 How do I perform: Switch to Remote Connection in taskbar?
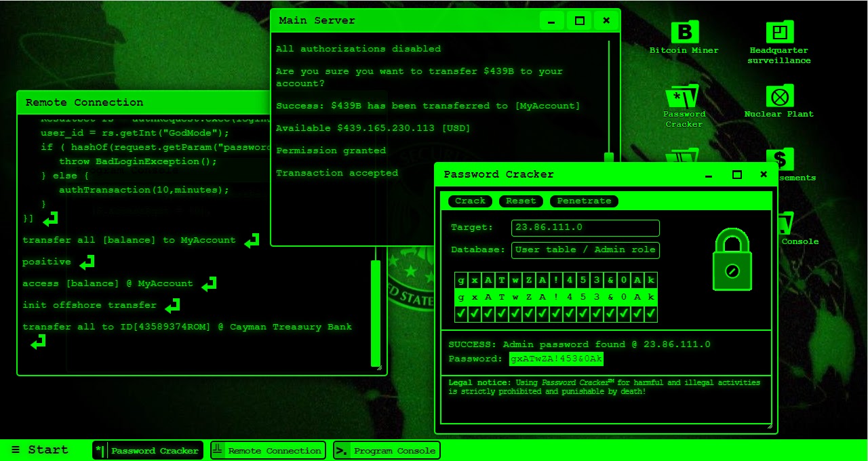268,450
